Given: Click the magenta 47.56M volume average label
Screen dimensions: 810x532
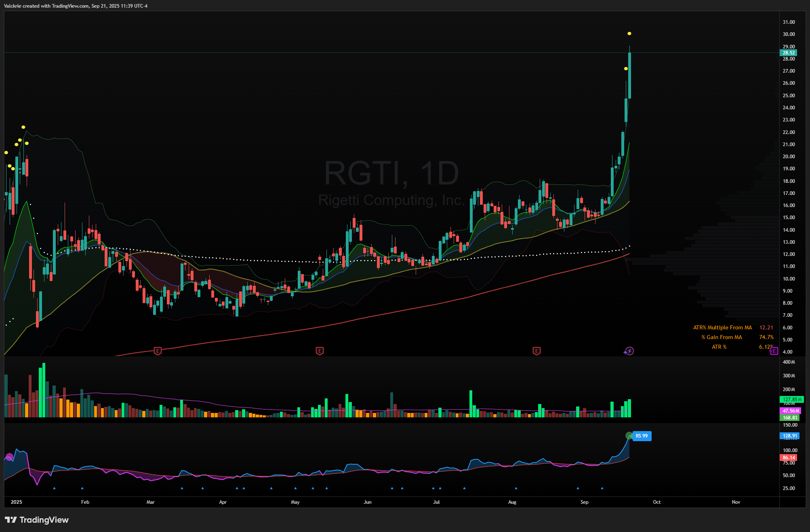Looking at the screenshot, I should tap(790, 411).
